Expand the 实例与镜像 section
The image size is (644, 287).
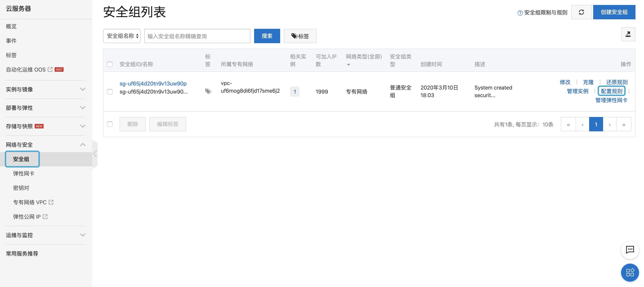[45, 89]
